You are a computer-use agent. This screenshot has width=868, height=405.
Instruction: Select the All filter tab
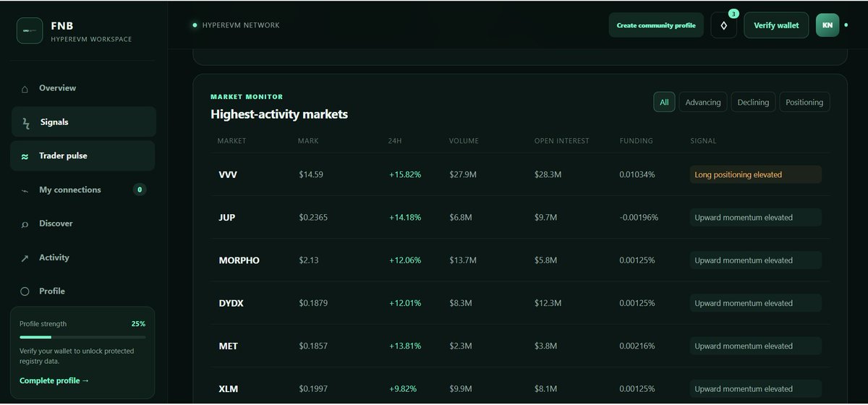tap(664, 102)
